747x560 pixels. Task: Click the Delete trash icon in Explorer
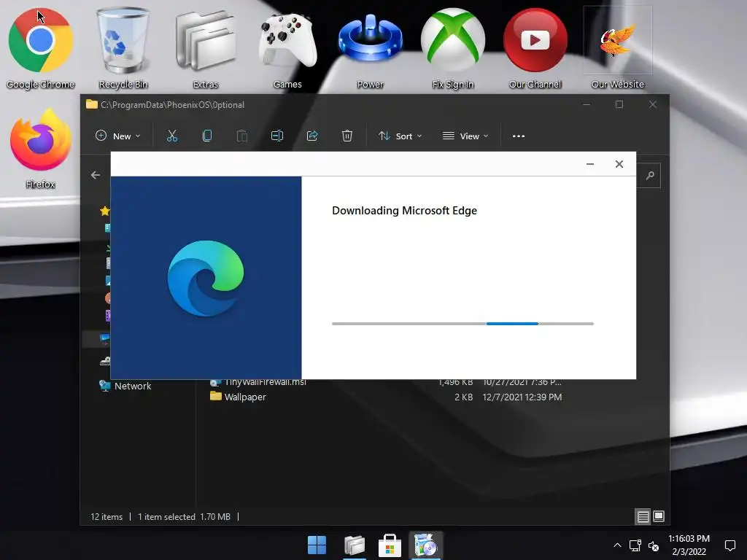coord(347,136)
